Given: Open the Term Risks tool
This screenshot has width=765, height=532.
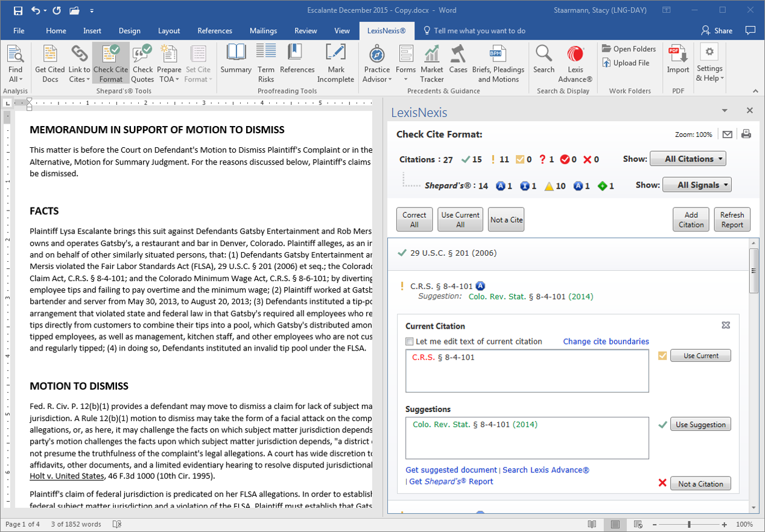Looking at the screenshot, I should tap(266, 64).
